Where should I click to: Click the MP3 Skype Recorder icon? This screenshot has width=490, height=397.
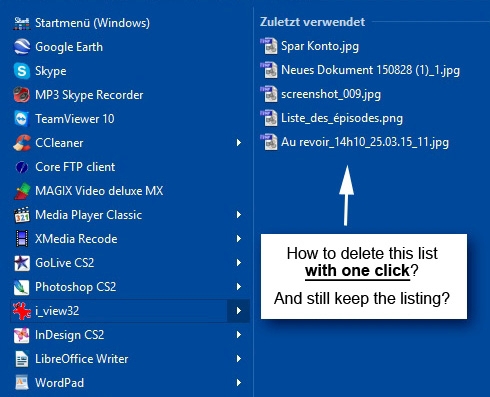click(22, 95)
